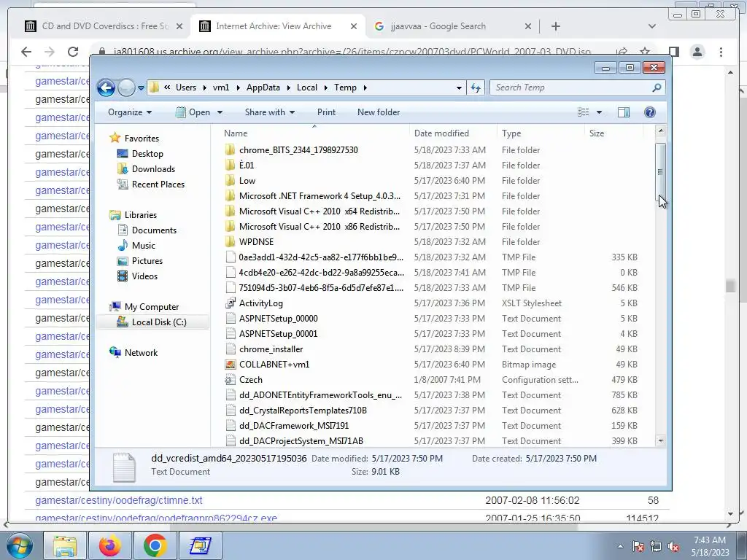Switch to CD and DVD Coverdiscs Chrome tab

click(x=104, y=26)
